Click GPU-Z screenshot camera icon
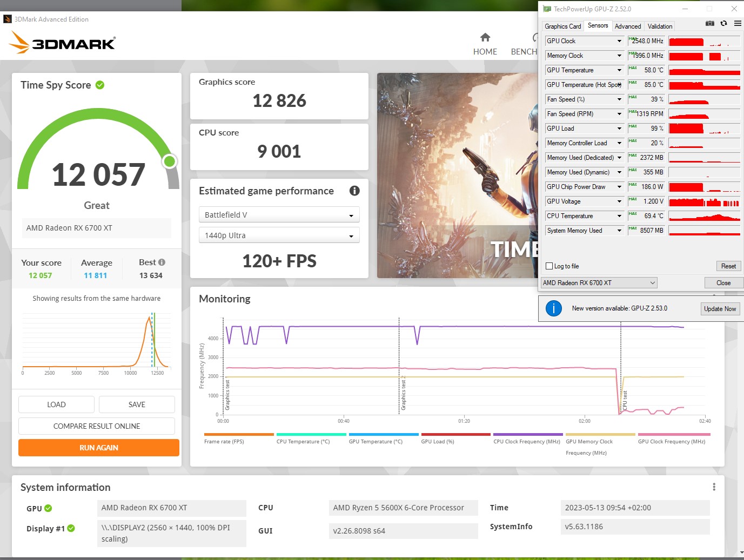This screenshot has height=560, width=744. (x=710, y=23)
